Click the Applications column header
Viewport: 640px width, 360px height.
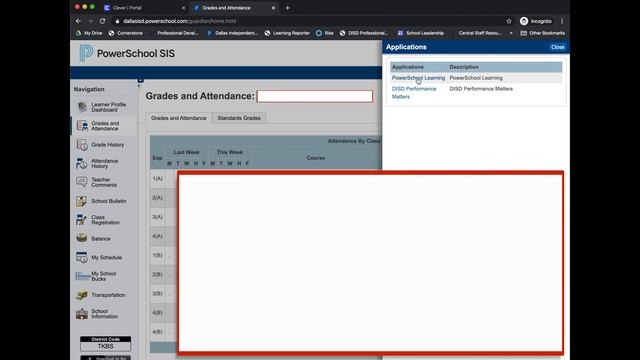coord(408,67)
